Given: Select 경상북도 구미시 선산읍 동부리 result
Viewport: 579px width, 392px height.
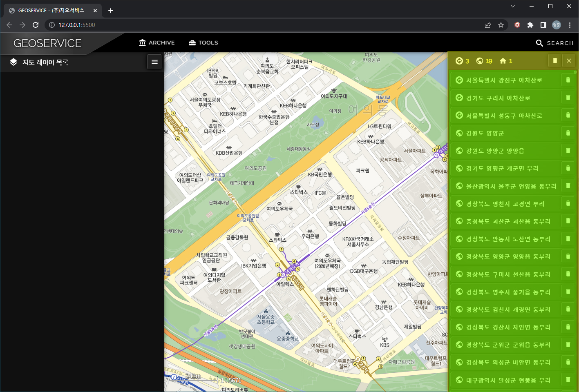Looking at the screenshot, I should pyautogui.click(x=505, y=274).
